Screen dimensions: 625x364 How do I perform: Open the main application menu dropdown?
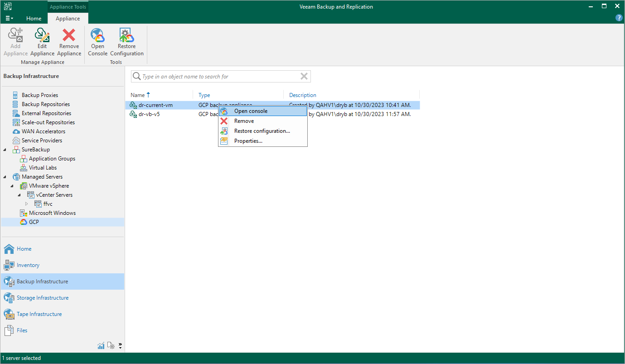pos(9,19)
